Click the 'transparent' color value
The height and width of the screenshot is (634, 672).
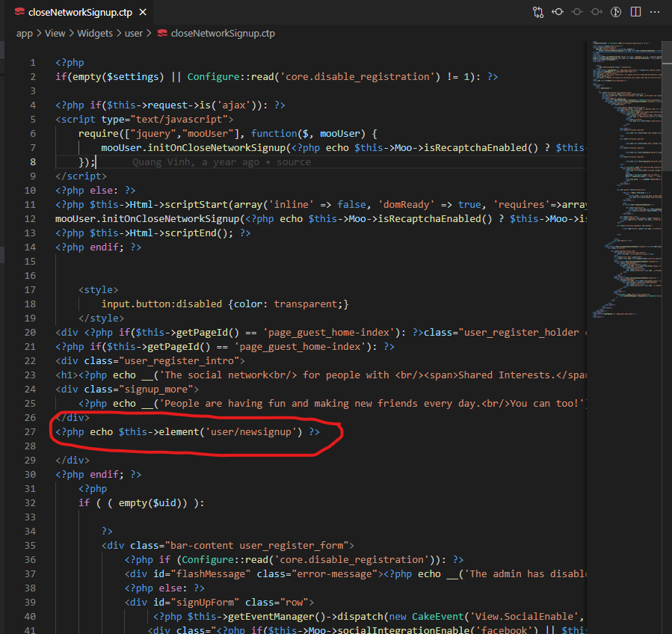click(x=306, y=304)
